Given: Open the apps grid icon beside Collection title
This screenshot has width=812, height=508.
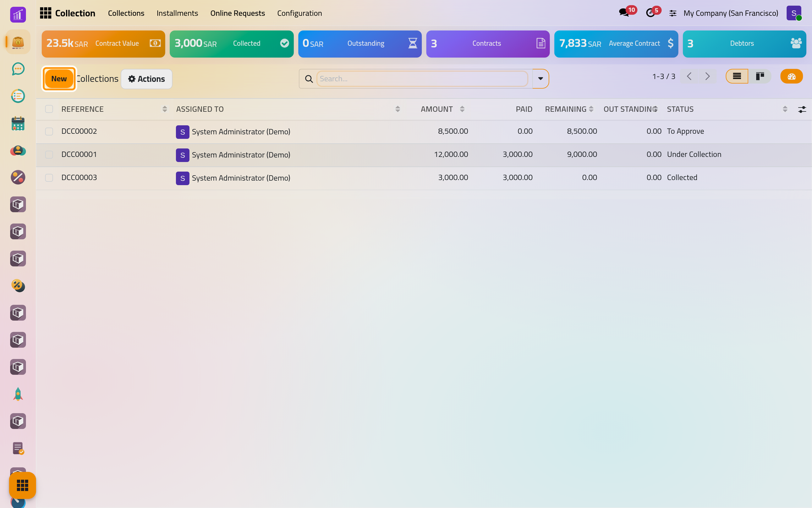Looking at the screenshot, I should coord(45,13).
